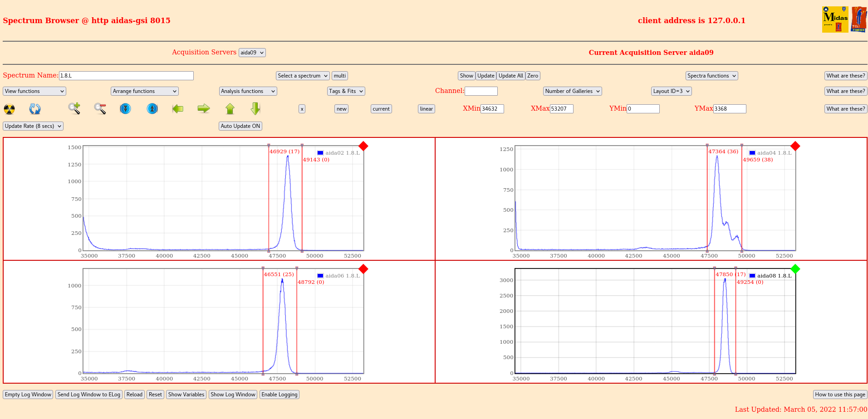
Task: Click blue legend swatch for aida04 1.8.L
Action: [x=752, y=153]
